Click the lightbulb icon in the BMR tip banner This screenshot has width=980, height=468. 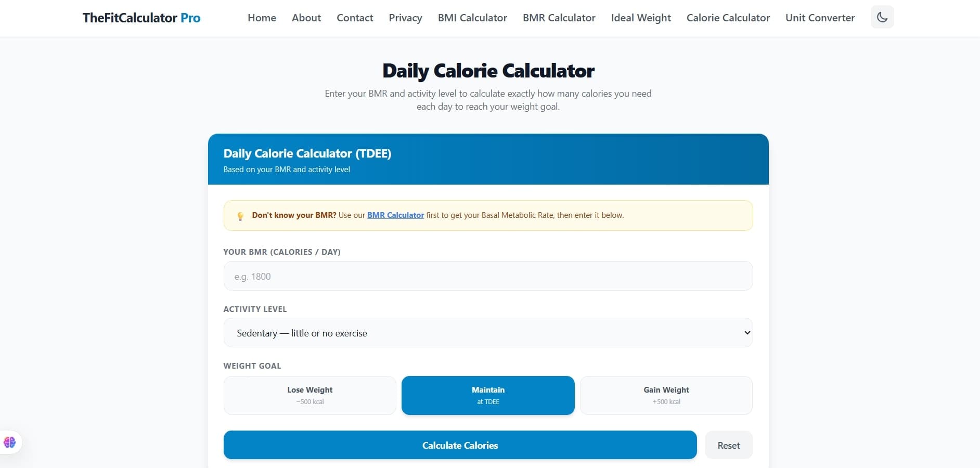click(x=241, y=215)
